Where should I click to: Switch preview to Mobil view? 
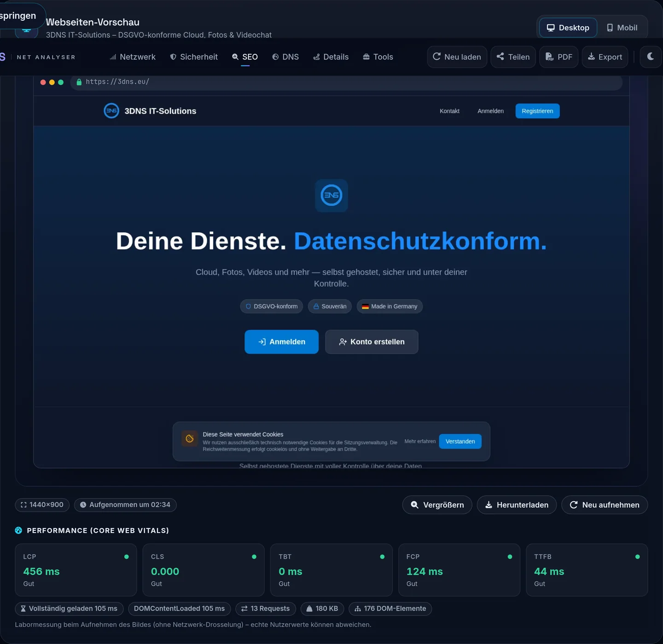[622, 28]
